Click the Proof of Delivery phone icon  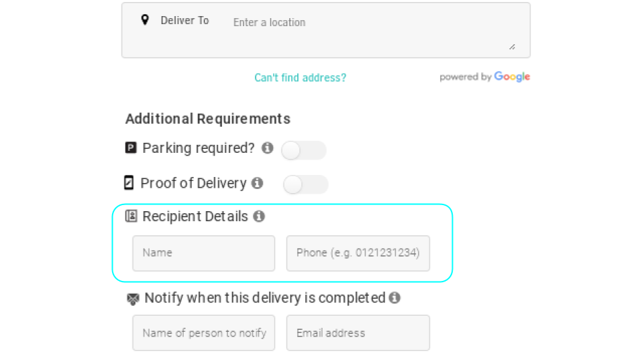click(129, 183)
